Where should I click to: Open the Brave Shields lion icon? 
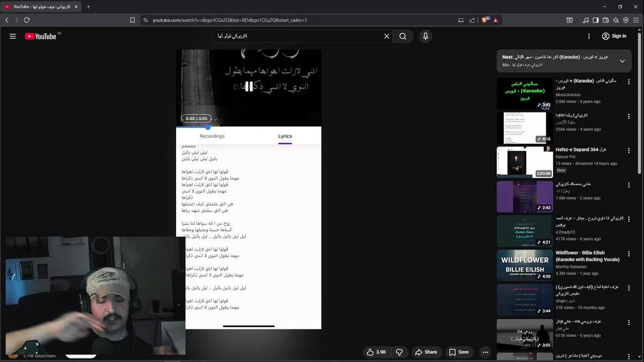click(485, 20)
